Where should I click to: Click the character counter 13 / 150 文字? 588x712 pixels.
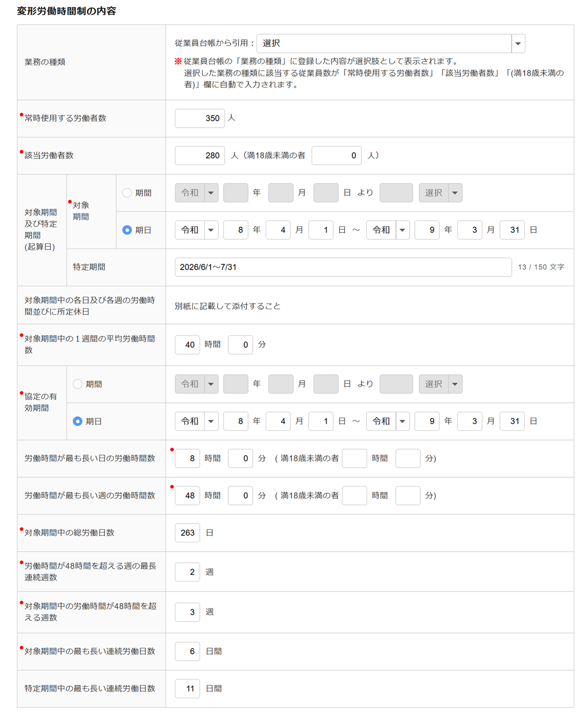541,267
